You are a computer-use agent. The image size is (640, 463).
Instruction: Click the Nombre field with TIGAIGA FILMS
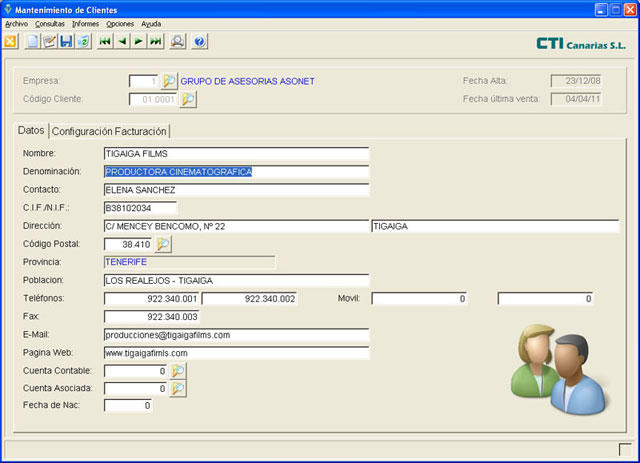tap(236, 153)
